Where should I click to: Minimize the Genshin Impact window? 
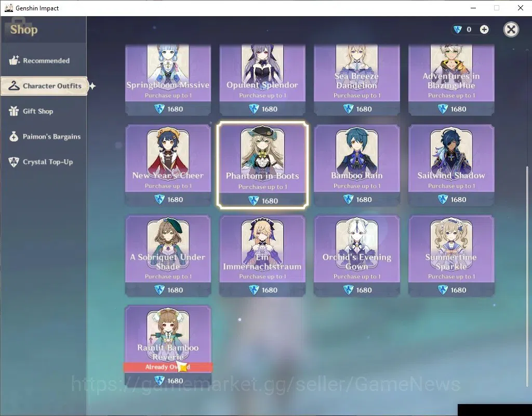[473, 8]
